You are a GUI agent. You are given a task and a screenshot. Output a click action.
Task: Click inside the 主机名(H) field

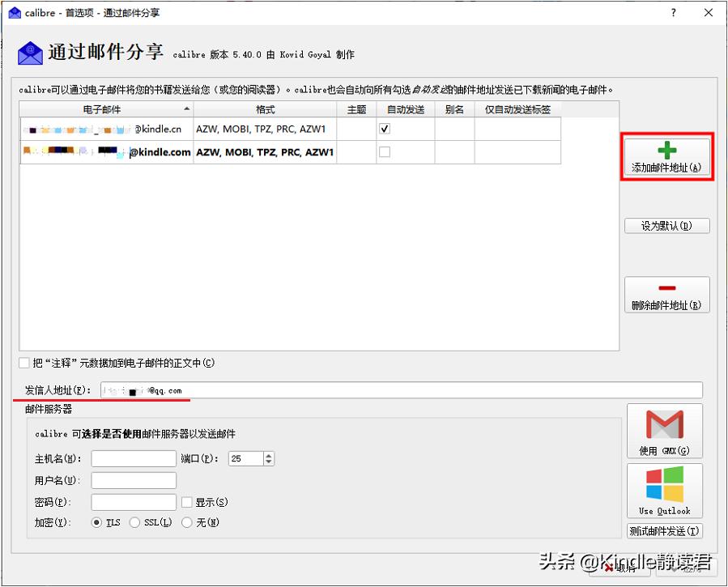(133, 458)
